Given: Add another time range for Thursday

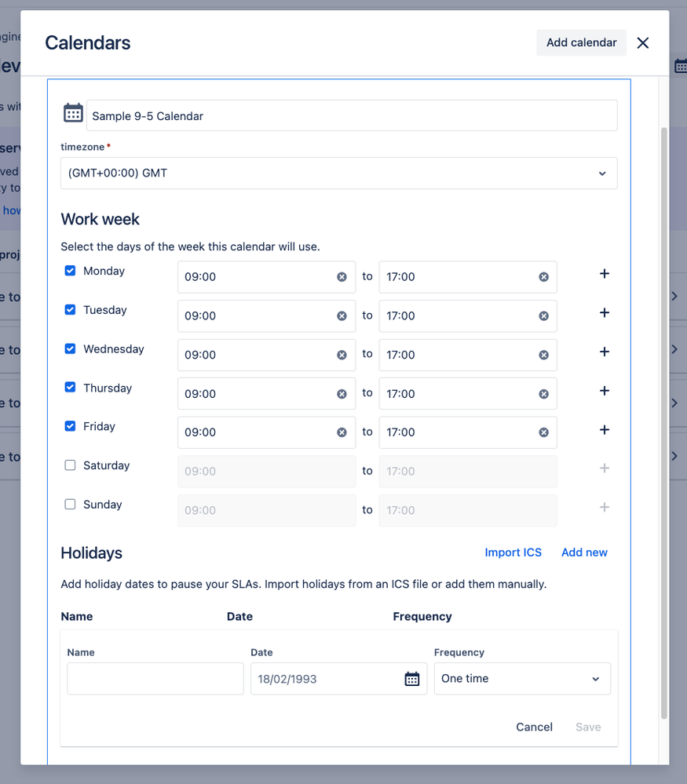Looking at the screenshot, I should tap(605, 391).
